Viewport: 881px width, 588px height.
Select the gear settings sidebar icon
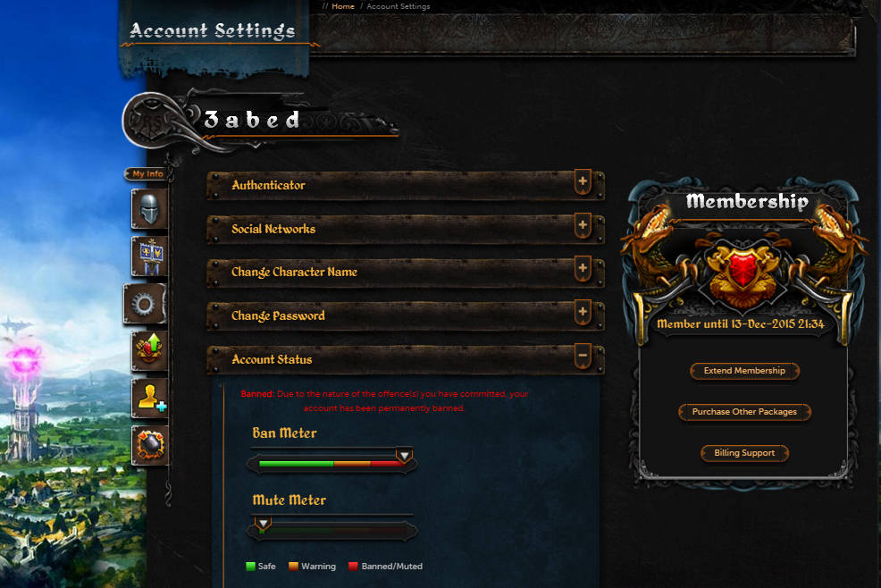click(x=145, y=304)
